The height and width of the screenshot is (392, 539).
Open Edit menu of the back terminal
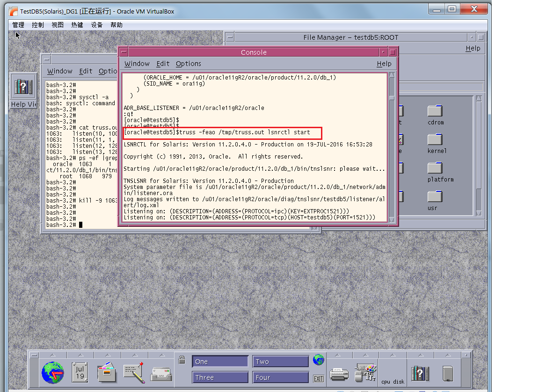pos(86,71)
